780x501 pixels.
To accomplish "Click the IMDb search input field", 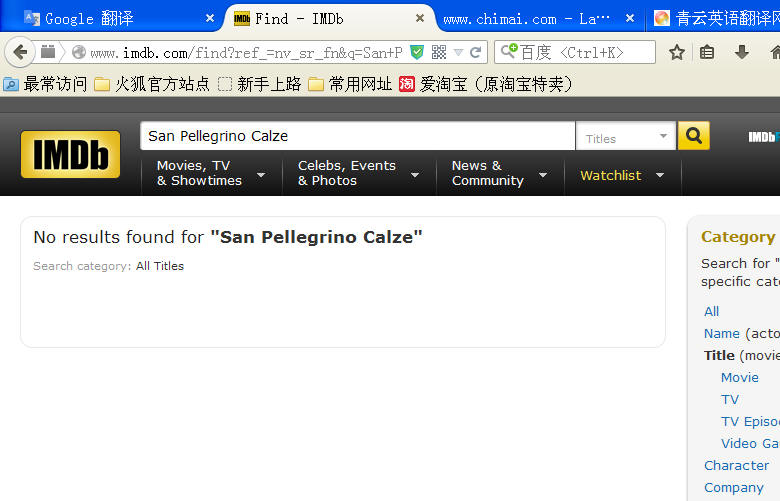I will tap(358, 136).
